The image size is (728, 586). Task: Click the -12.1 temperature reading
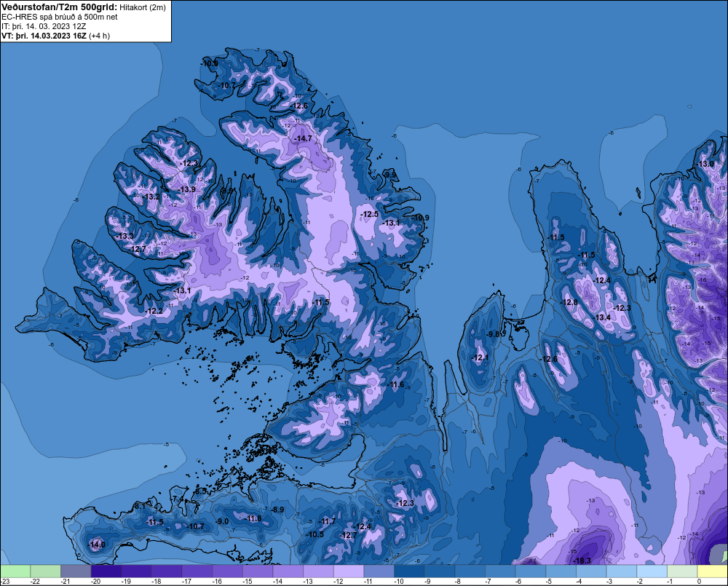pyautogui.click(x=480, y=357)
